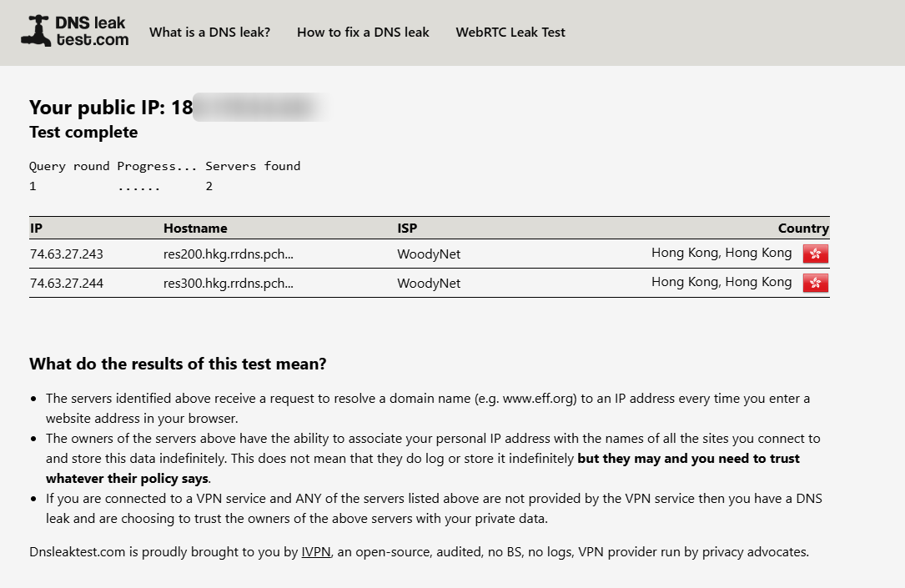Click the IP column header
Screen dimensions: 905x588
pos(36,229)
